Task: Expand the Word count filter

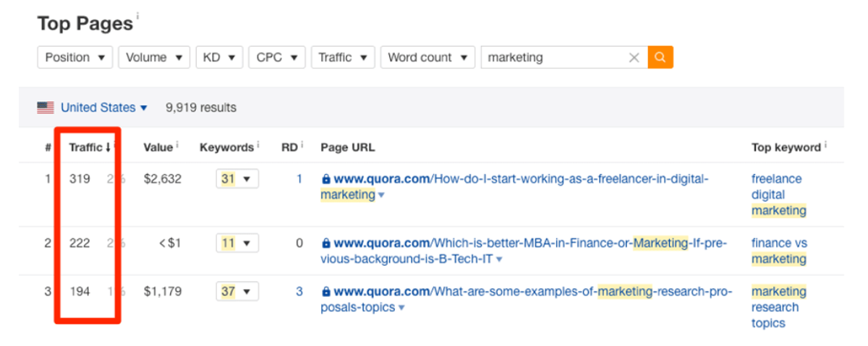Action: coord(427,58)
